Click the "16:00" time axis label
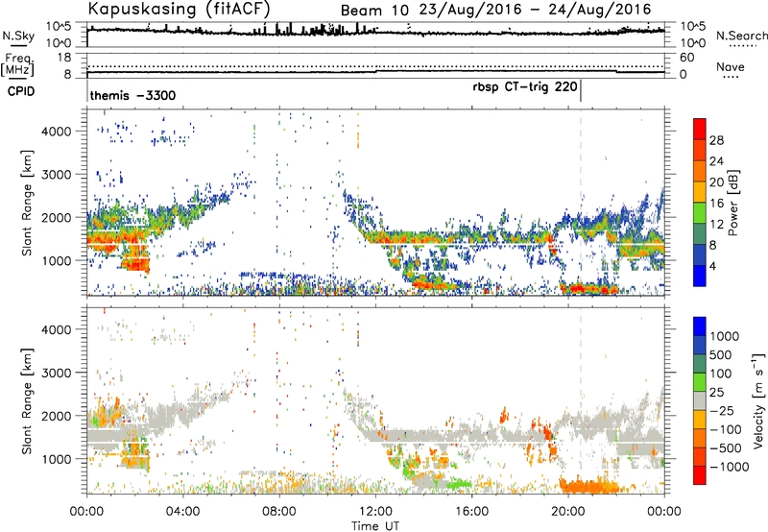Viewport: 768px width, 532px height. click(471, 512)
